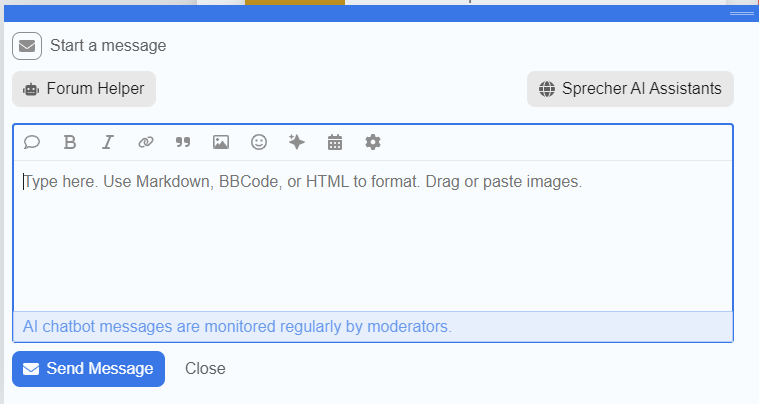The width and height of the screenshot is (759, 404).
Task: Insert a hyperlink using the link icon
Action: point(145,143)
